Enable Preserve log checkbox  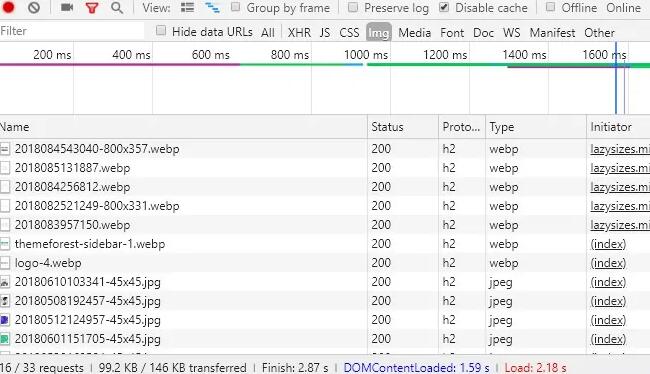[x=353, y=7]
